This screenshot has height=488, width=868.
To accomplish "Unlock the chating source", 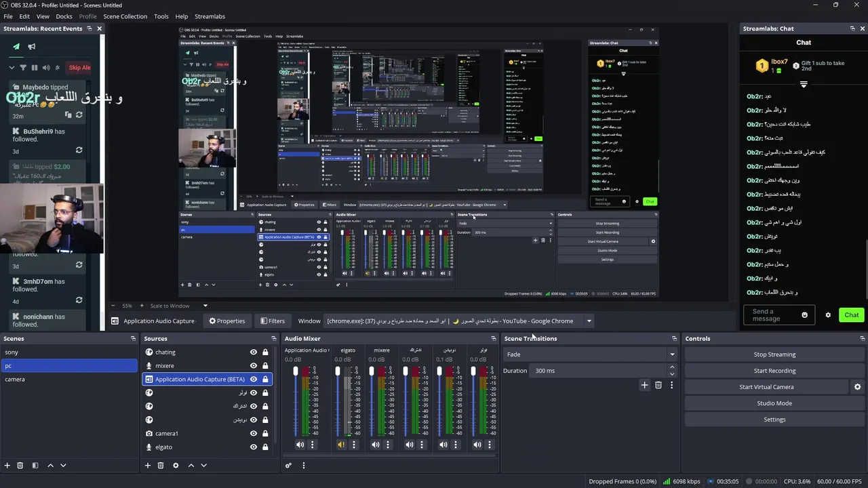I will [x=265, y=352].
